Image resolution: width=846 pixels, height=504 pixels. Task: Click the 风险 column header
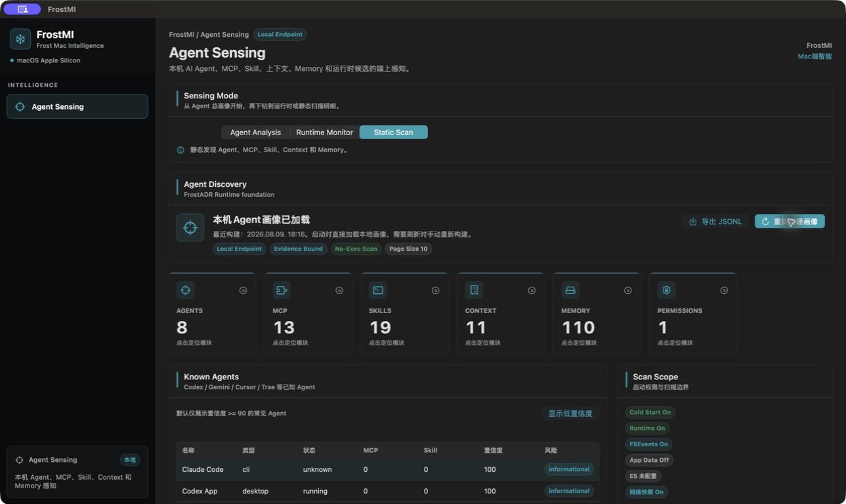click(x=551, y=450)
